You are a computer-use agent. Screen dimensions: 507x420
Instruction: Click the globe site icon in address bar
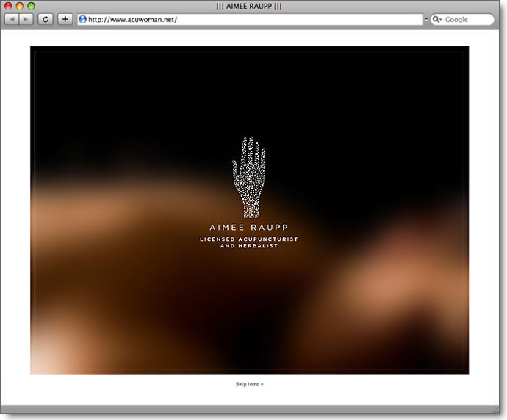click(x=83, y=19)
